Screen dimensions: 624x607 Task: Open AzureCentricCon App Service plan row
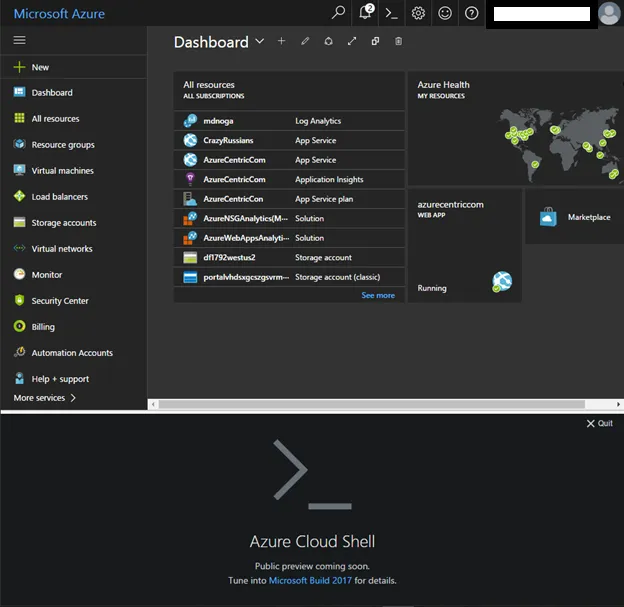click(289, 199)
